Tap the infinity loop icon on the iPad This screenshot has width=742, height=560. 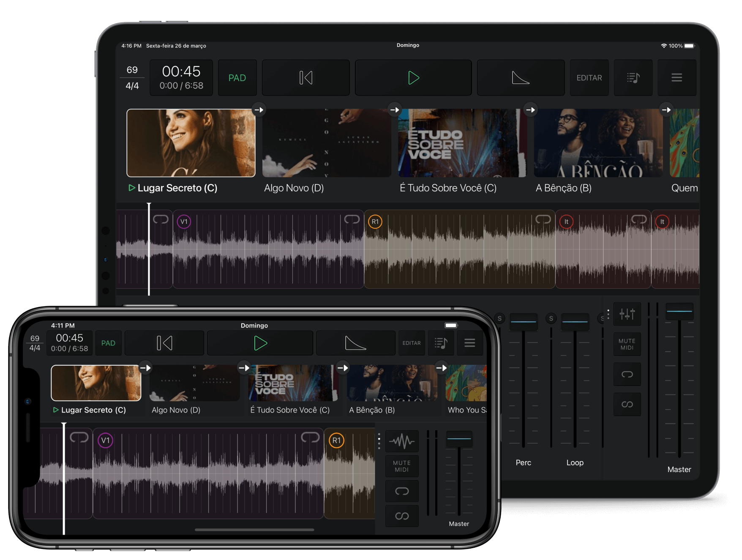(627, 404)
